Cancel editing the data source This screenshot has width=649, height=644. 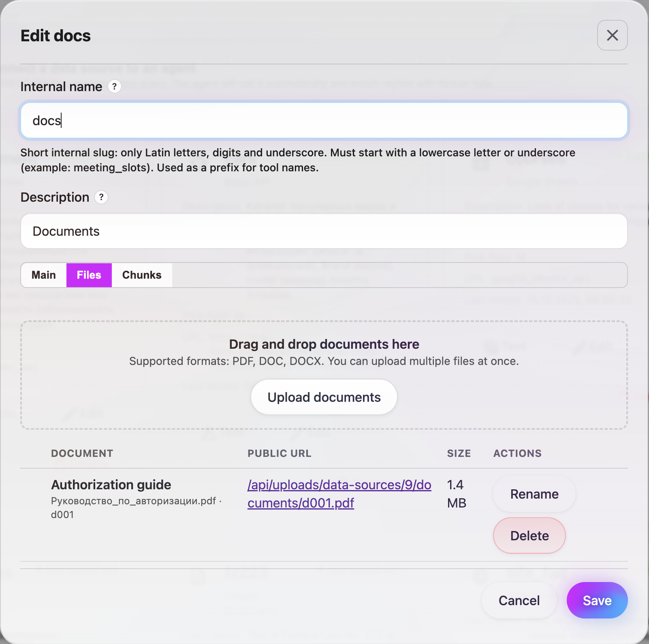(x=519, y=600)
